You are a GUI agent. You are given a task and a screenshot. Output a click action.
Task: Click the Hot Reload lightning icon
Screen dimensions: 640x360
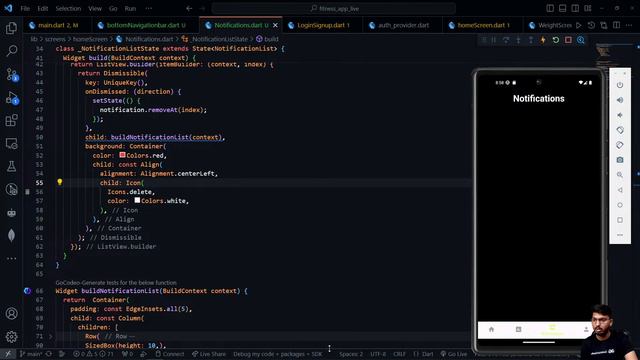tap(543, 40)
